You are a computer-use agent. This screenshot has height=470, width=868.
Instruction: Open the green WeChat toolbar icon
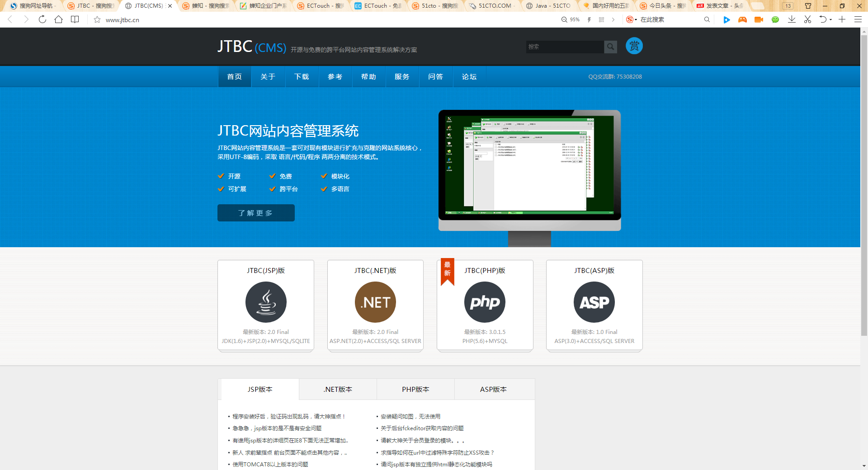pos(775,19)
